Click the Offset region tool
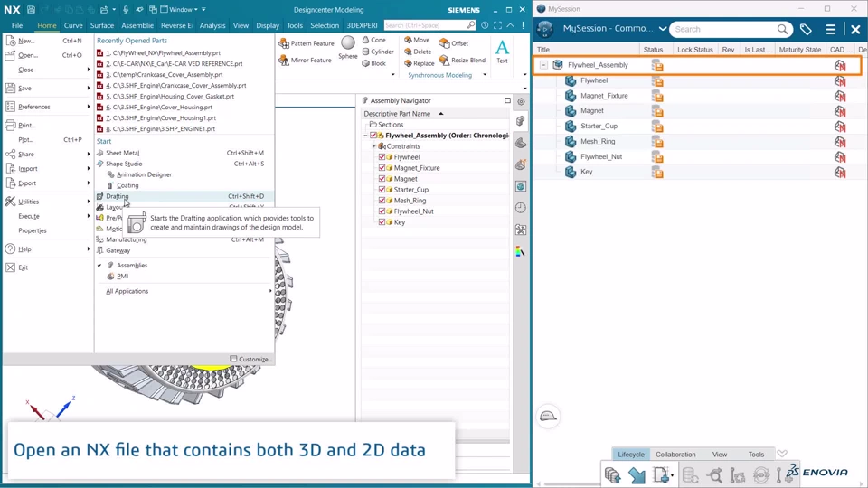This screenshot has height=488, width=868. click(453, 43)
